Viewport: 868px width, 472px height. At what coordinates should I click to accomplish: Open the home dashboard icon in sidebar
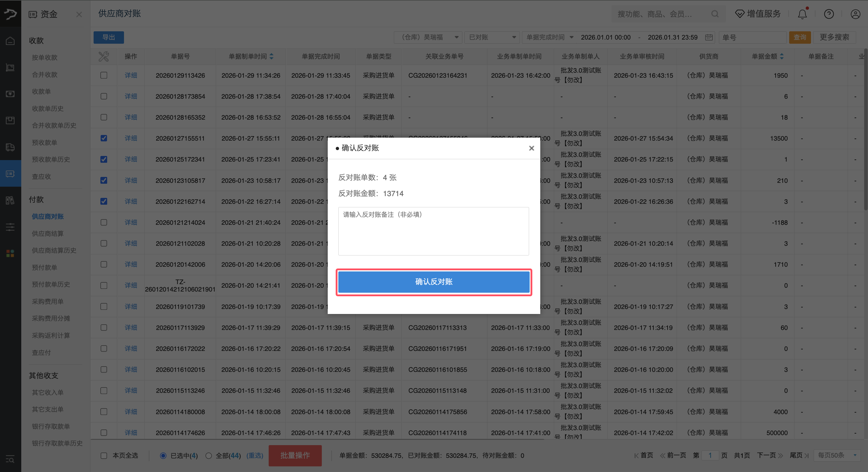tap(10, 40)
